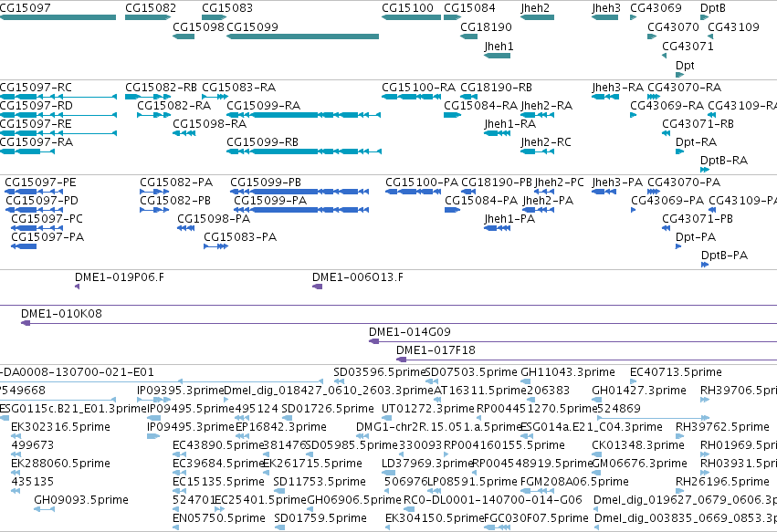Select the long CG15099 gene bar
This screenshot has width=777, height=532.
303,37
